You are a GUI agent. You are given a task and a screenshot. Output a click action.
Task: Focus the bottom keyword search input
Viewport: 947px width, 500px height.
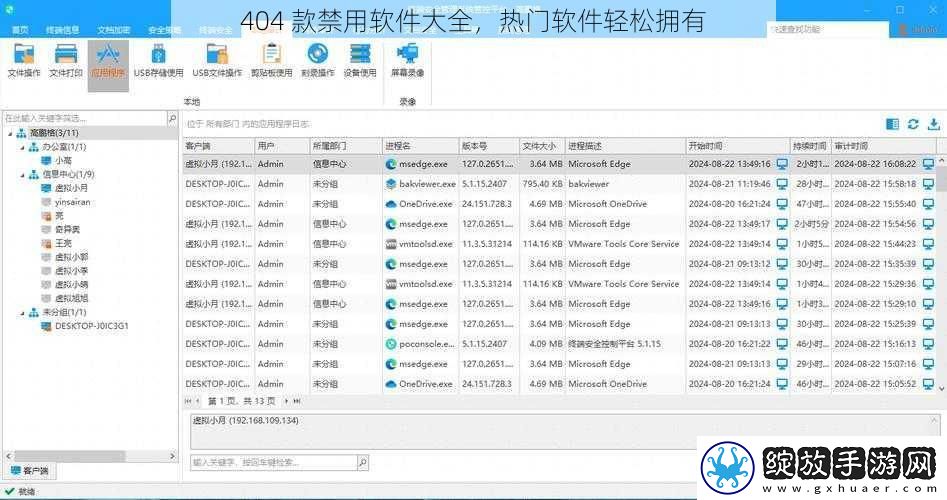click(274, 463)
